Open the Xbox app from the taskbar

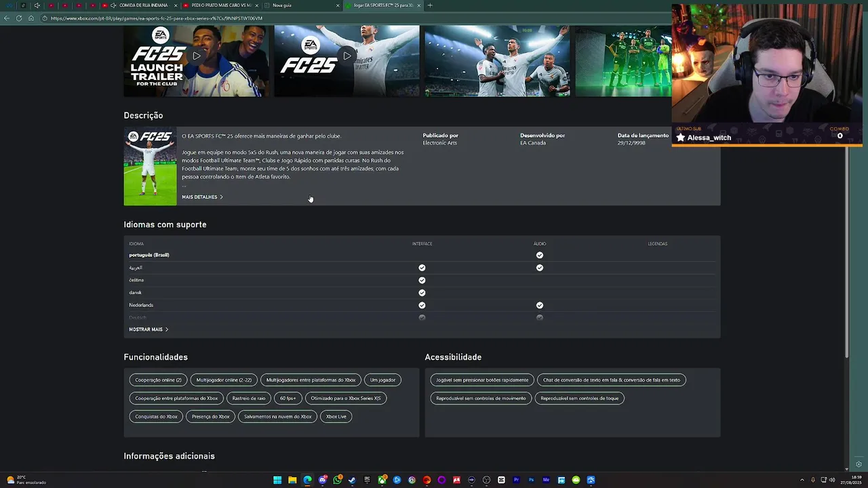[x=382, y=481]
